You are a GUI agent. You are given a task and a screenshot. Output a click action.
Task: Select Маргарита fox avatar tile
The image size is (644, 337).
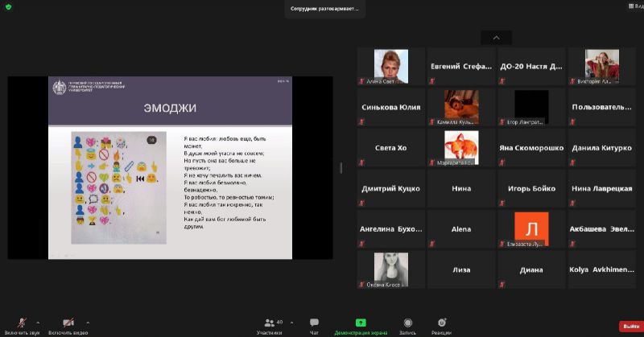coord(460,148)
